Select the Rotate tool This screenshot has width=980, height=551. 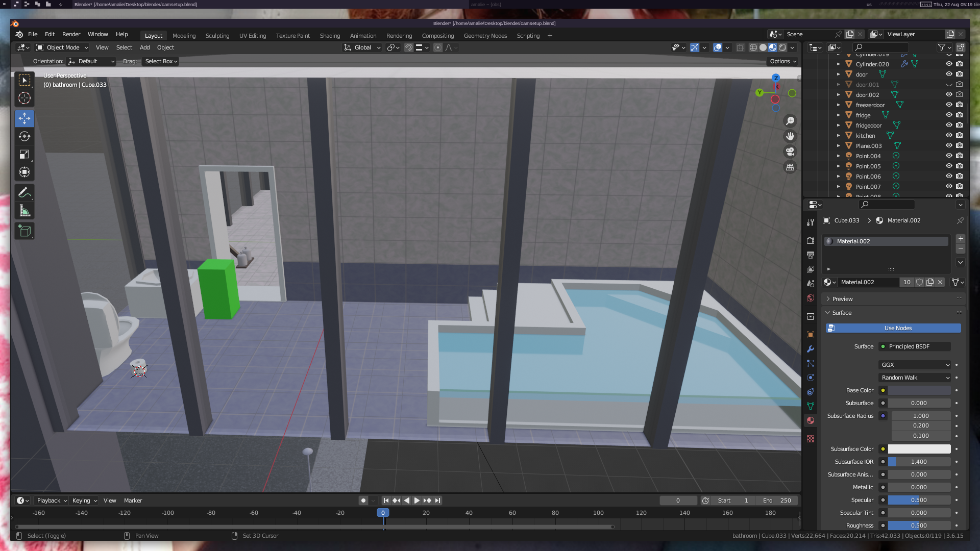24,136
